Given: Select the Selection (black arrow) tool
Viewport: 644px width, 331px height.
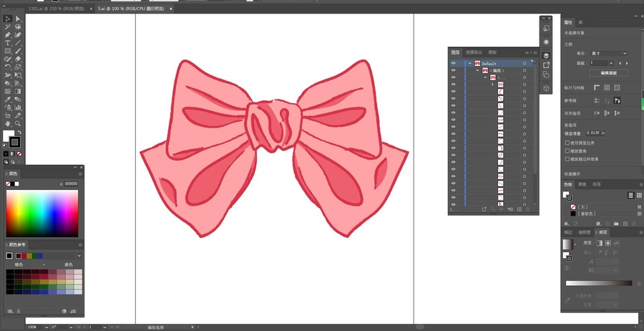Looking at the screenshot, I should 8,19.
